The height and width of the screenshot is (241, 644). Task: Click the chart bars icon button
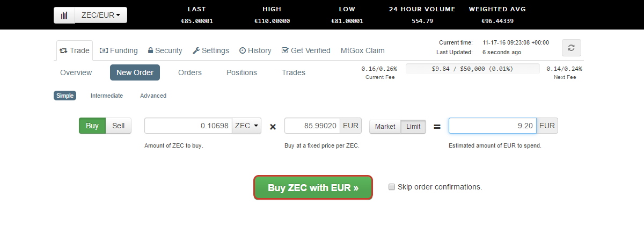pyautogui.click(x=64, y=15)
